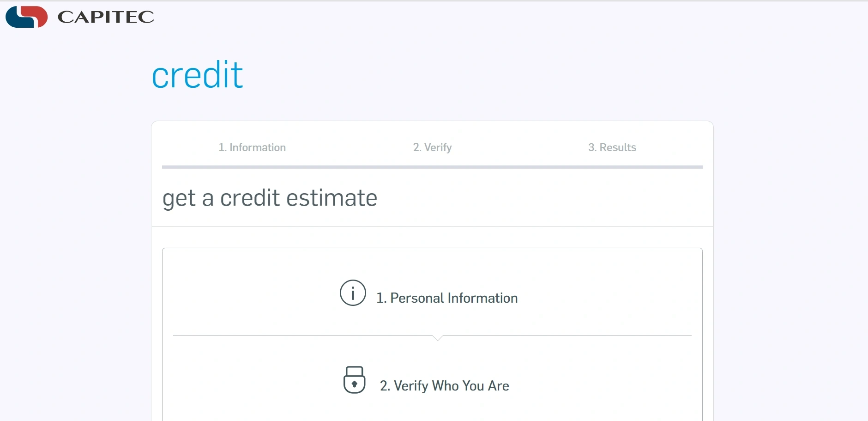Image resolution: width=868 pixels, height=421 pixels.
Task: Click the CAPITEC wordmark text
Action: tap(106, 17)
